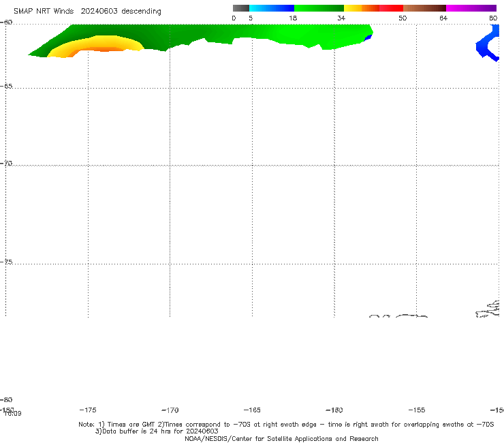Viewport: 504px width, 443px height.
Task: Click the latitude label '-70' on the left axis
Action: pyautogui.click(x=6, y=164)
